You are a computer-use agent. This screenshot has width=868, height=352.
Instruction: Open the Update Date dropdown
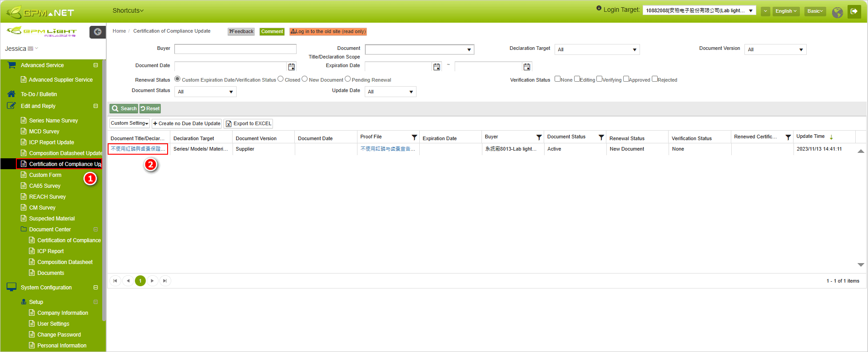(x=391, y=92)
